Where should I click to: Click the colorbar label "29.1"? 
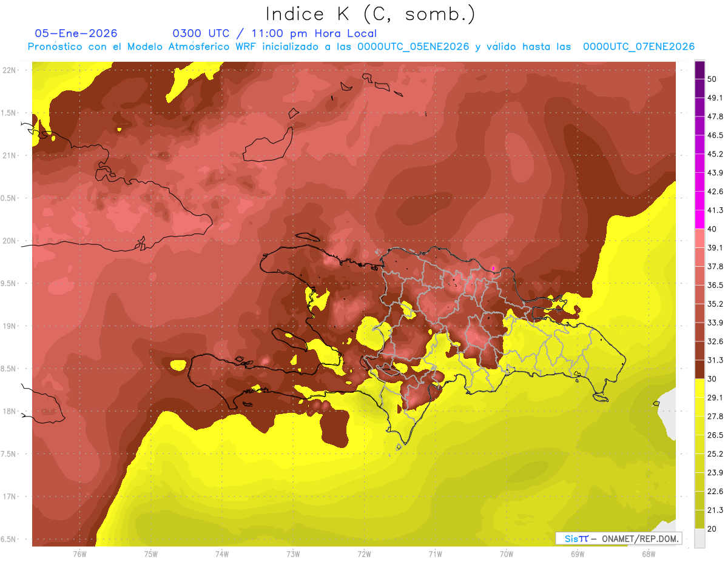[x=715, y=398]
